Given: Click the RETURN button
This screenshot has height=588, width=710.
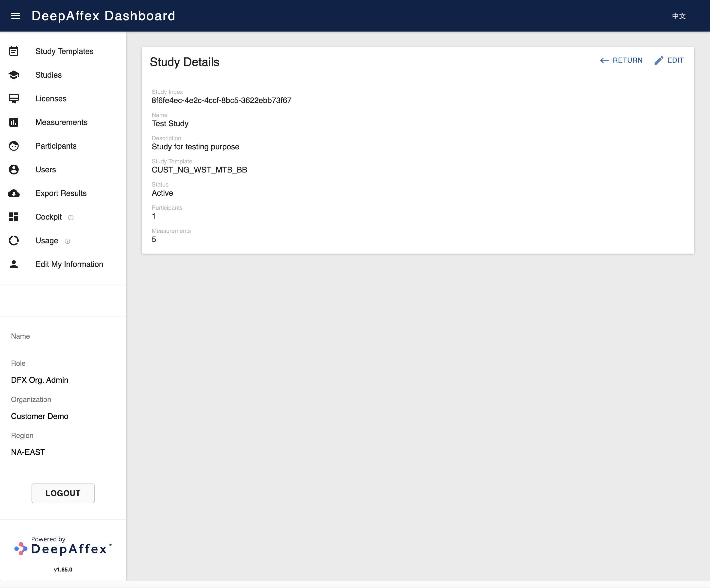Looking at the screenshot, I should tap(621, 60).
